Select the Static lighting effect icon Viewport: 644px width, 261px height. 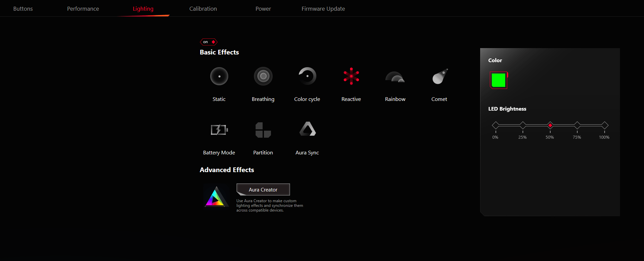point(219,77)
